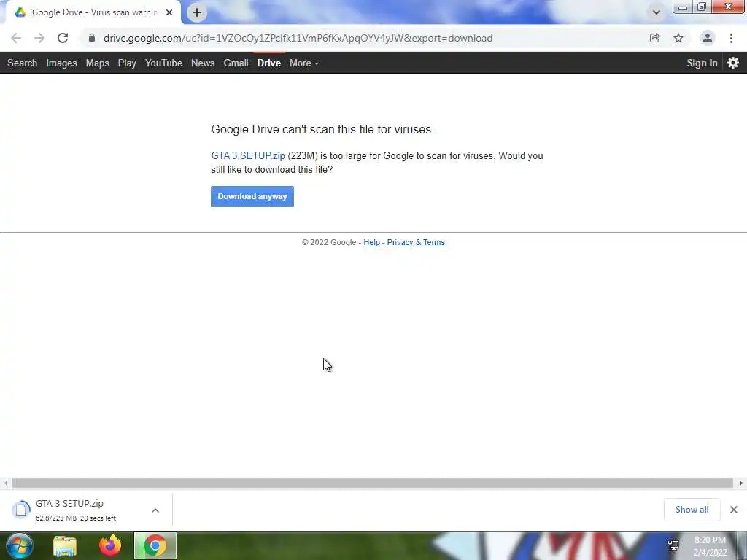
Task: Click horizontal scrollbar right arrow
Action: (741, 483)
